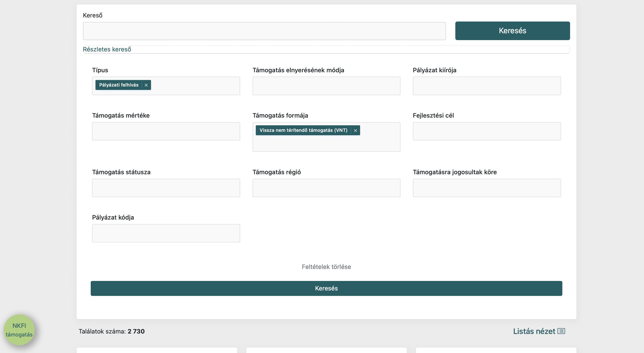Open the Támogatás mértéke dropdown

click(x=166, y=131)
